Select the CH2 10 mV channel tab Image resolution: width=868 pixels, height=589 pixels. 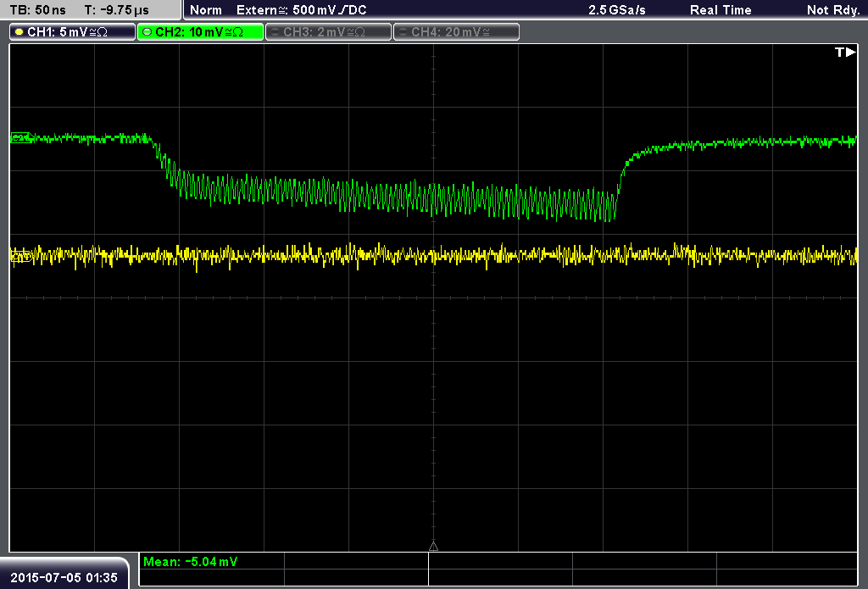pyautogui.click(x=200, y=32)
